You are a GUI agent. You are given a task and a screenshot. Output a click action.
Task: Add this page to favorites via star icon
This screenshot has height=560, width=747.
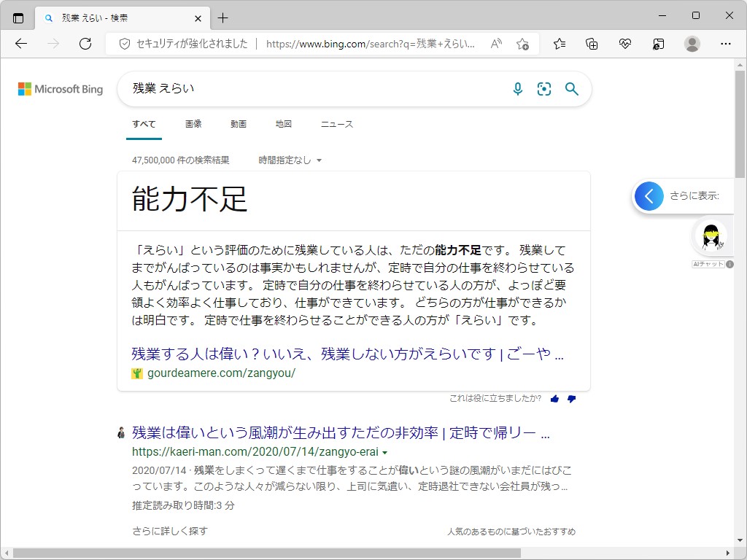[x=522, y=44]
